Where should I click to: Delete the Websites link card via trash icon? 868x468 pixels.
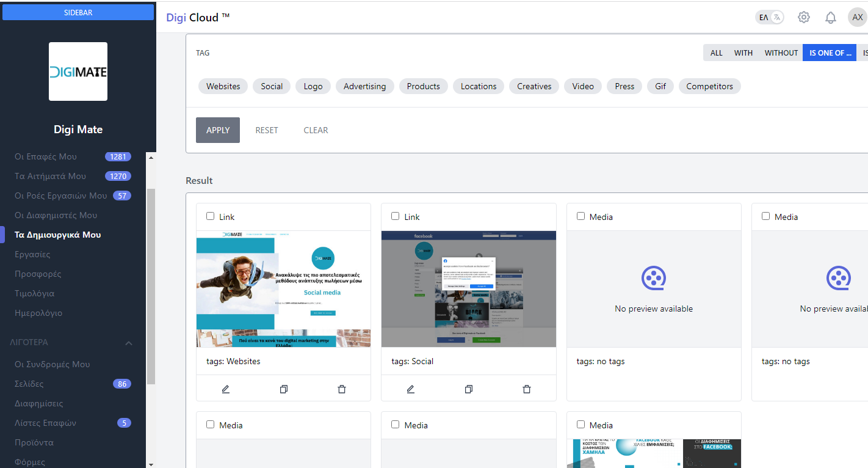point(342,389)
